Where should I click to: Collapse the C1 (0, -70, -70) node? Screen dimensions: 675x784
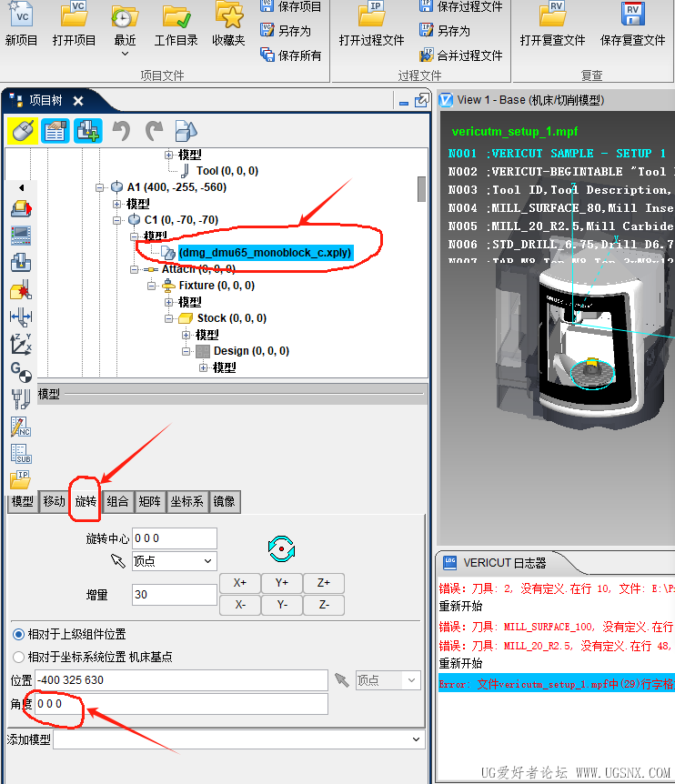(x=116, y=220)
